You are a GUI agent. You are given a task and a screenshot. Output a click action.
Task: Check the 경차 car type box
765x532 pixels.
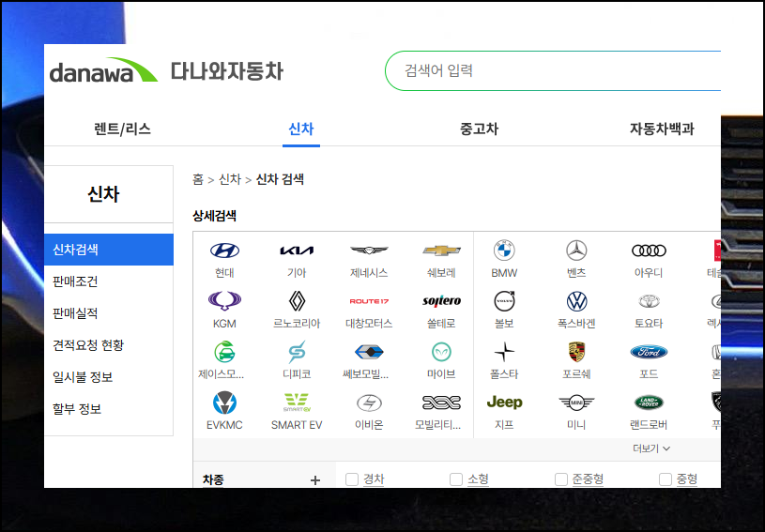(x=352, y=479)
